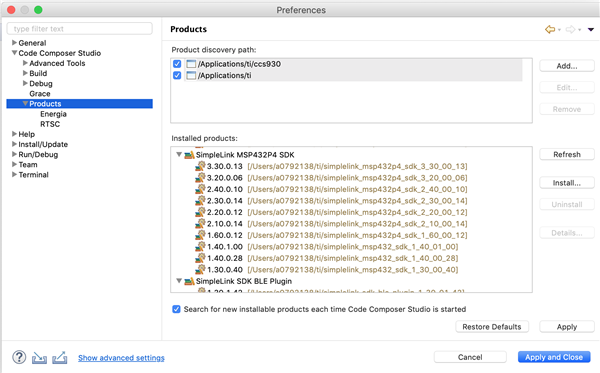Open the view menu down triangle
The width and height of the screenshot is (600, 373).
point(591,29)
